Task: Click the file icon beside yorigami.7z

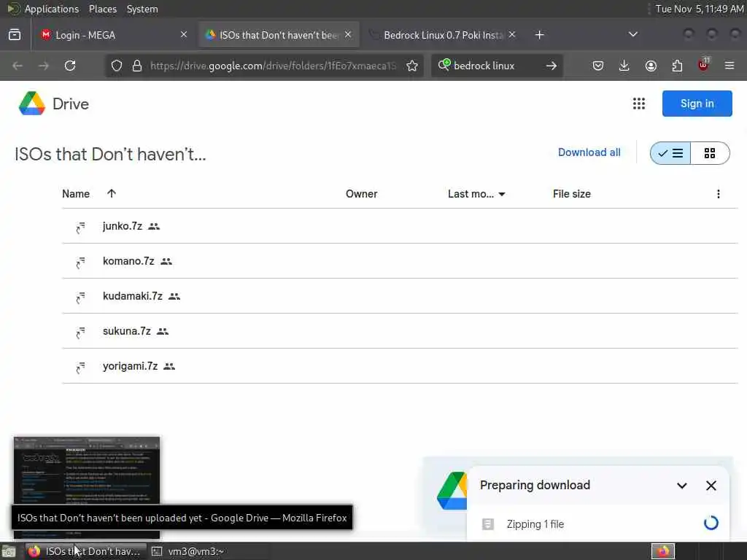Action: click(80, 367)
